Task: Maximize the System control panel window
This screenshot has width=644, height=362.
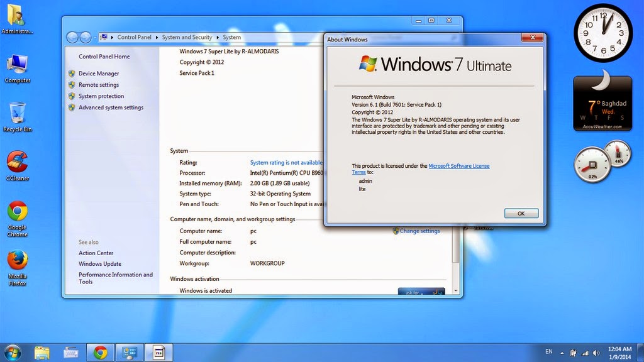Action: tap(431, 20)
